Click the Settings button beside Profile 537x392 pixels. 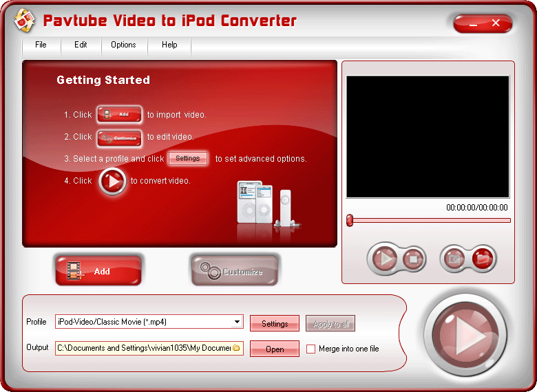[275, 324]
